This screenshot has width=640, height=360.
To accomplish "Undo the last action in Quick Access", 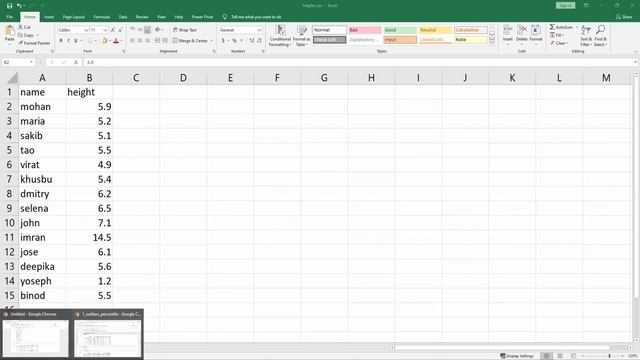I will coord(19,6).
